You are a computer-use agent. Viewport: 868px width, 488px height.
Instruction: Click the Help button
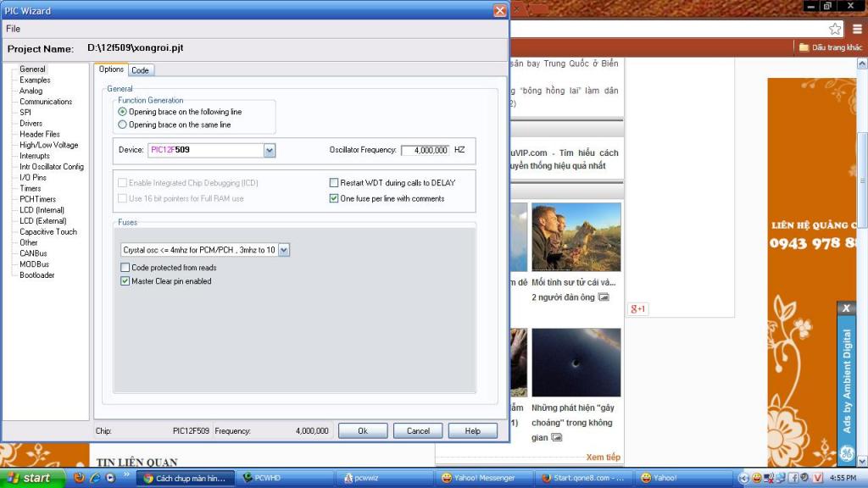coord(472,430)
